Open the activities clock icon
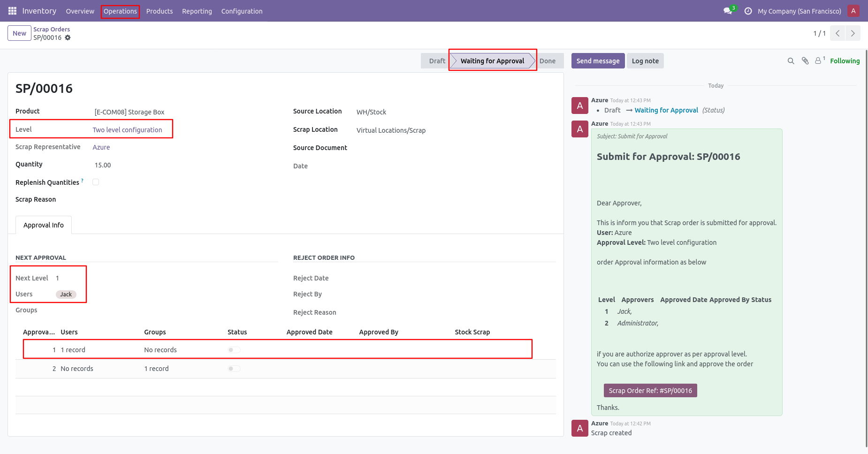The height and width of the screenshot is (454, 868). [x=748, y=11]
